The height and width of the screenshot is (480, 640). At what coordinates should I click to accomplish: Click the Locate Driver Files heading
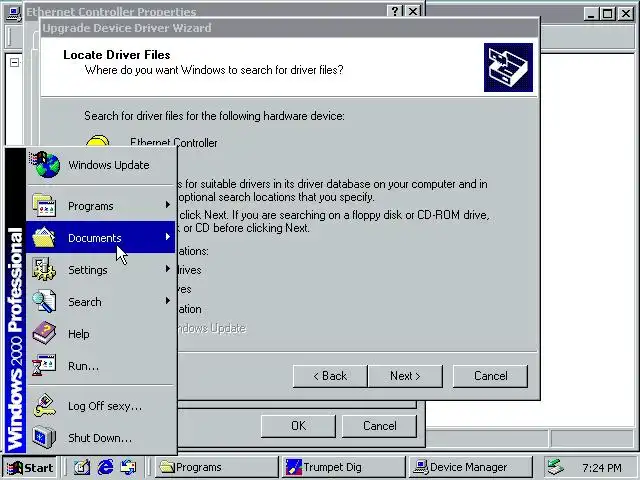(x=117, y=55)
